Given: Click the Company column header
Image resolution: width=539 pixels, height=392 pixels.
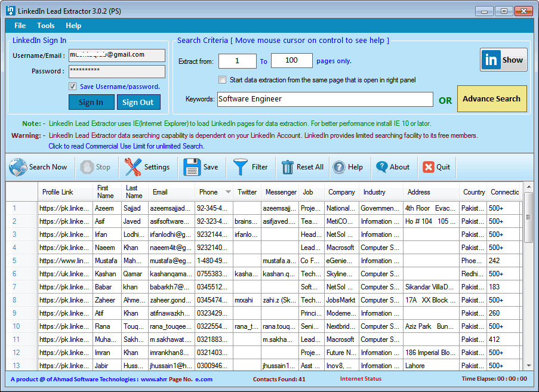Looking at the screenshot, I should (x=341, y=192).
